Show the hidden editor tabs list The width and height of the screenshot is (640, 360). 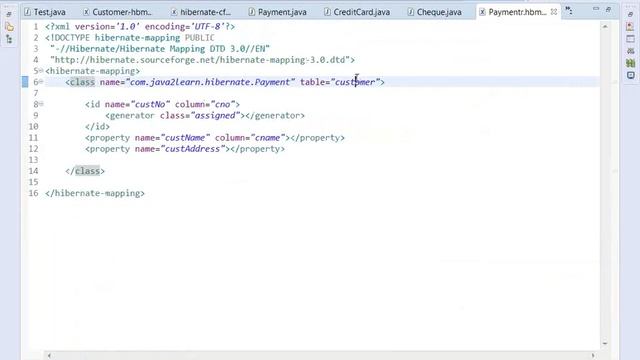[569, 11]
